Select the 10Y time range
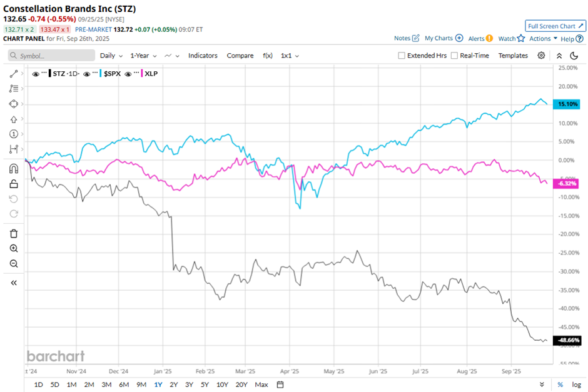 pos(222,384)
